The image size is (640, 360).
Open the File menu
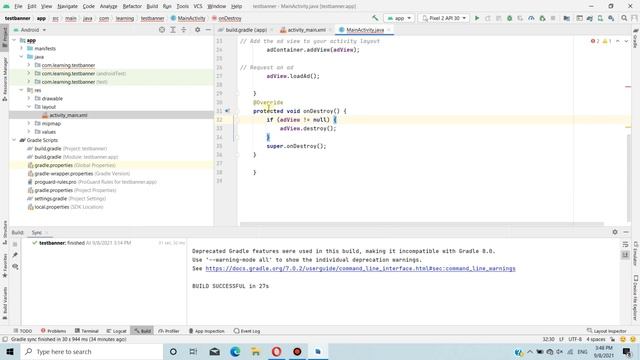(x=18, y=6)
